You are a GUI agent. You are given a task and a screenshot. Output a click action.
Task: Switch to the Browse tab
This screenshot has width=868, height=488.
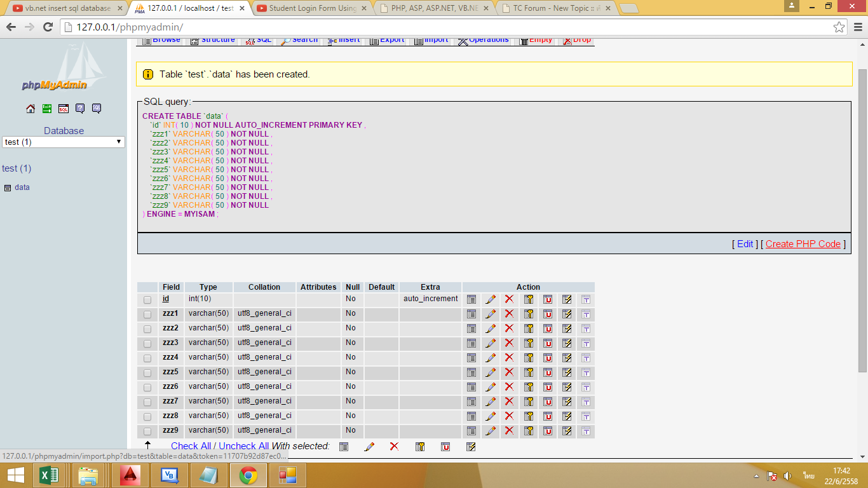(x=161, y=41)
